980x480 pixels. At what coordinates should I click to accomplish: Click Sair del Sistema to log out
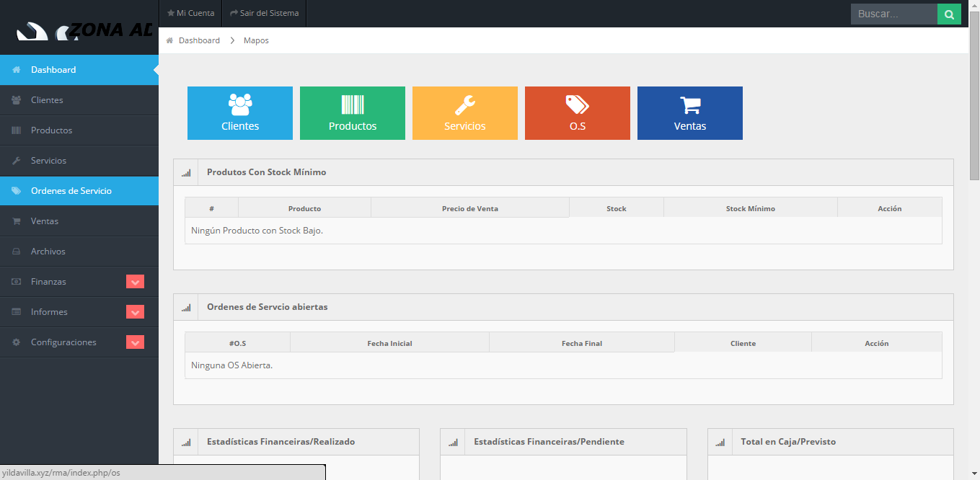(x=263, y=12)
